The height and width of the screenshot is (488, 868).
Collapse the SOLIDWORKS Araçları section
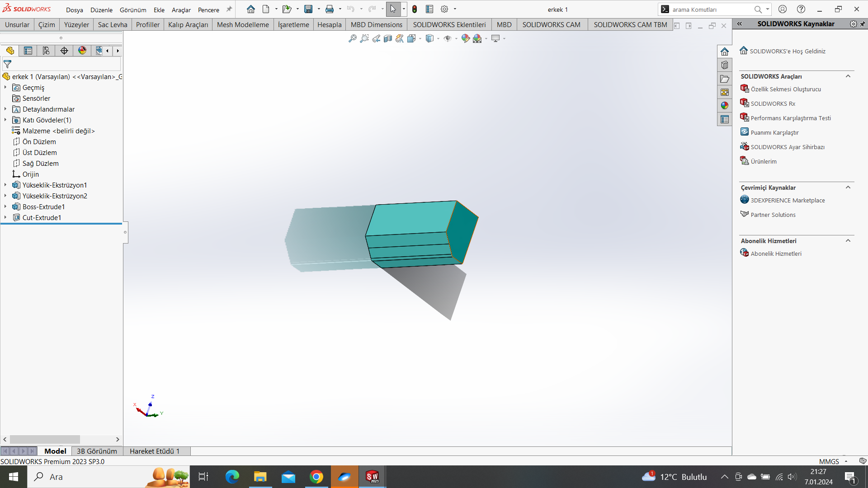tap(848, 76)
